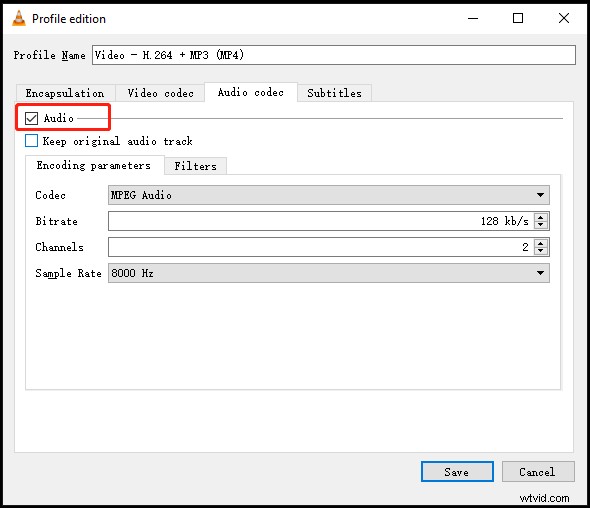The image size is (590, 508).
Task: Uncheck the Audio checkbox
Action: (32, 118)
